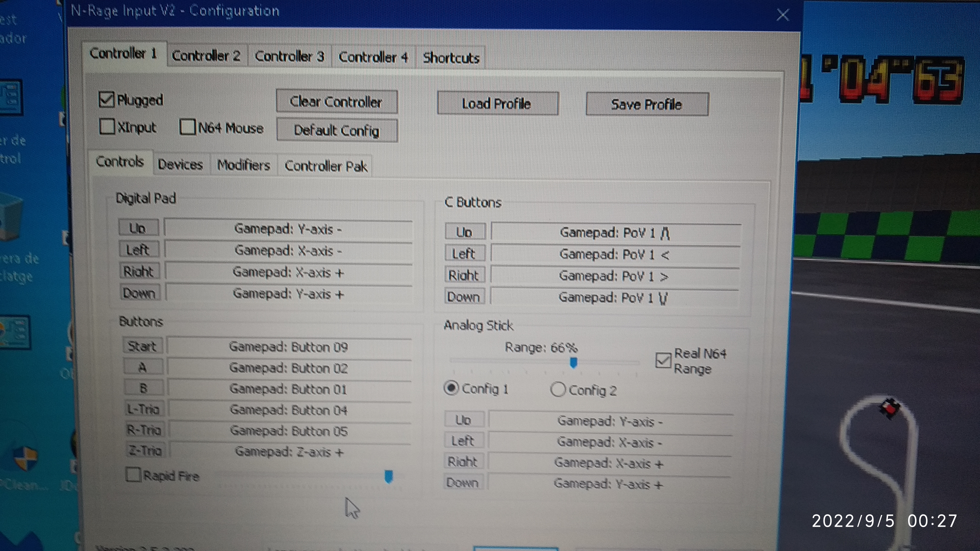Toggle Real N64 Range checkbox
Screen dimensions: 980x551
pos(663,360)
